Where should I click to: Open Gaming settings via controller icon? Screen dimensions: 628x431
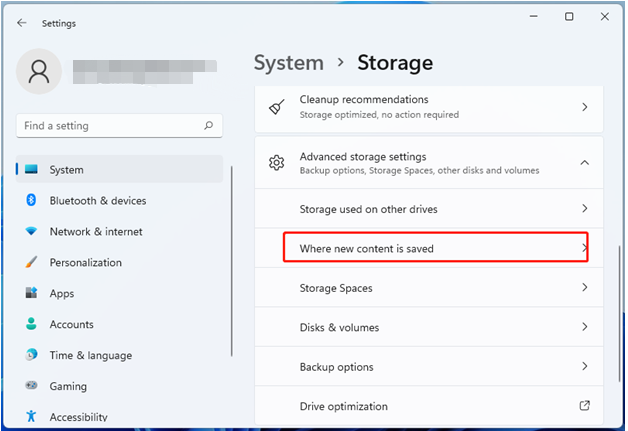tap(31, 387)
